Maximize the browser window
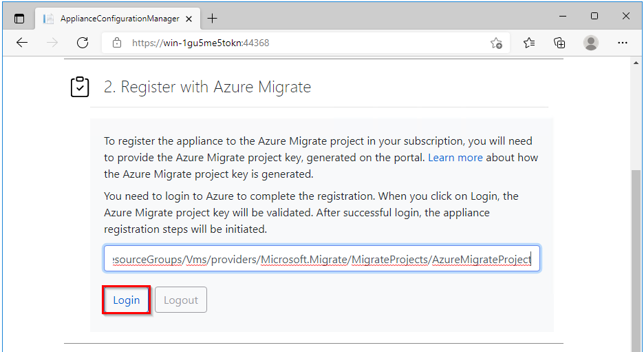Screen dimensions: 644x352 tap(594, 16)
